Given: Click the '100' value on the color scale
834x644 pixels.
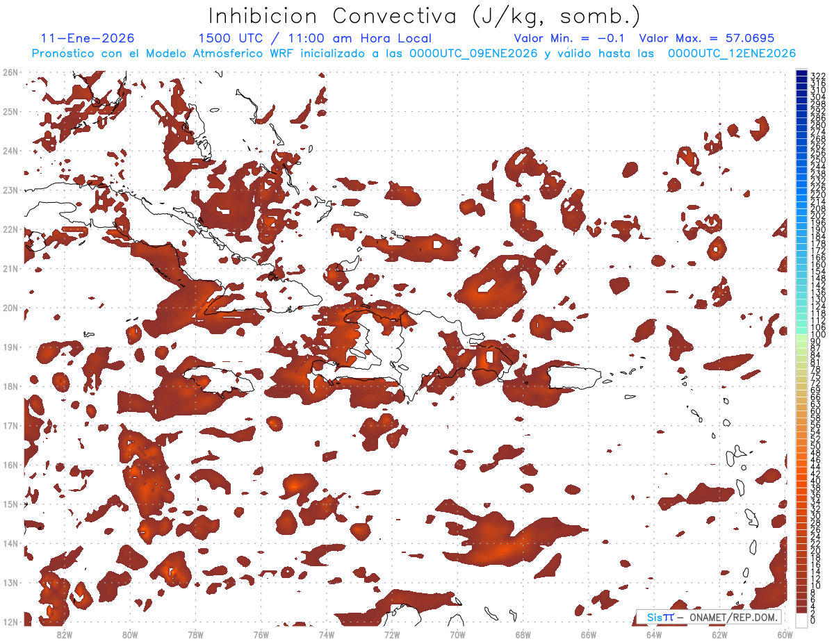Looking at the screenshot, I should tap(817, 336).
